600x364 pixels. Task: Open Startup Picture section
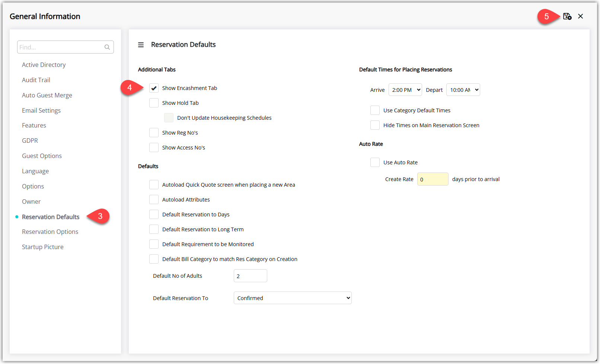(43, 247)
